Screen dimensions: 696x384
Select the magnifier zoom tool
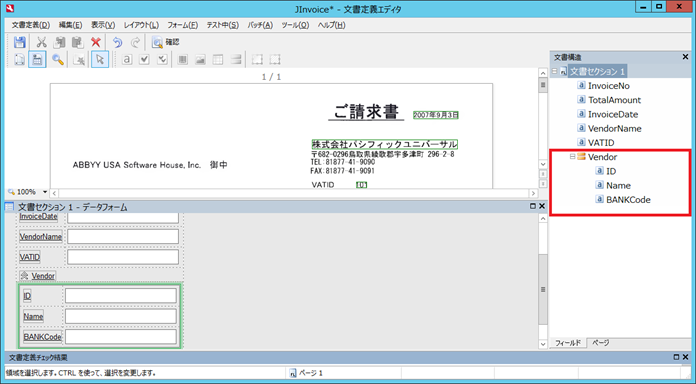[58, 59]
